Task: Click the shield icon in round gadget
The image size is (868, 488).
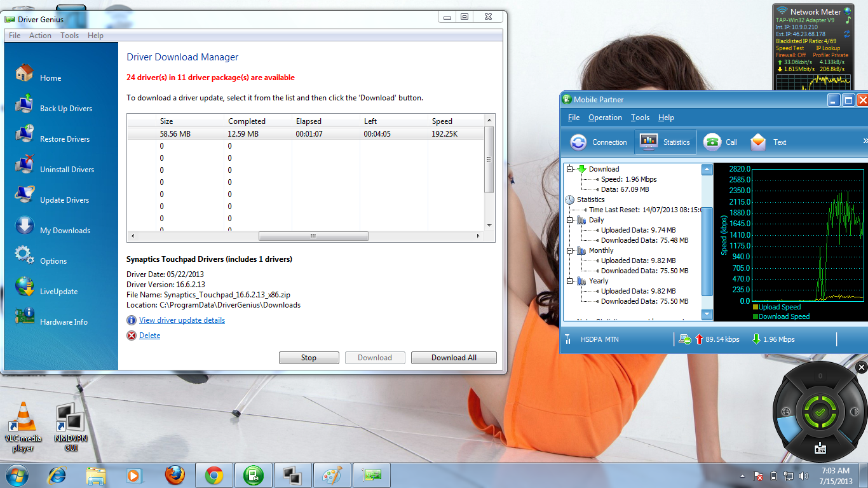Action: click(x=855, y=412)
